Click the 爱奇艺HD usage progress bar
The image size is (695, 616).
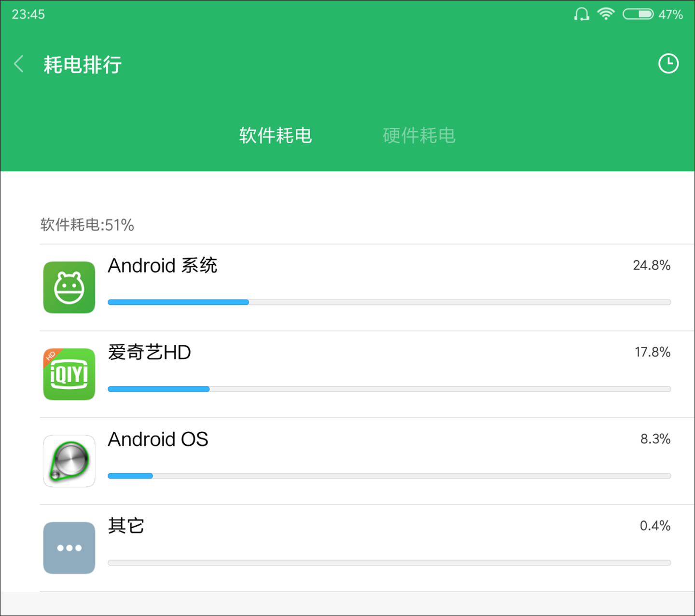click(389, 389)
